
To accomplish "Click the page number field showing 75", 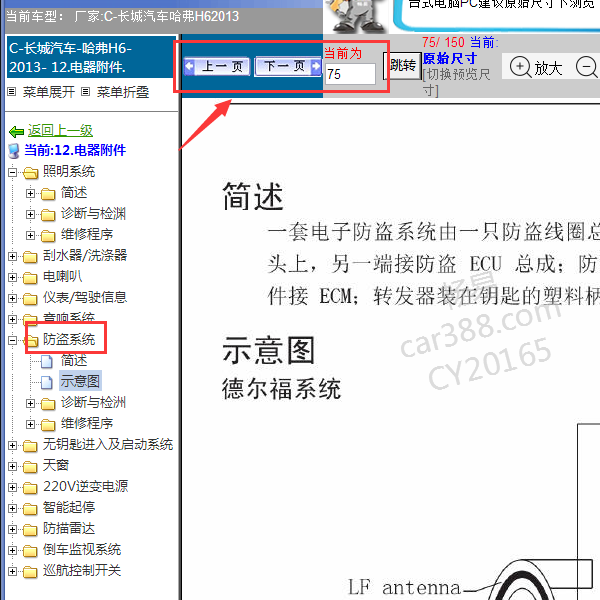I will pos(350,74).
